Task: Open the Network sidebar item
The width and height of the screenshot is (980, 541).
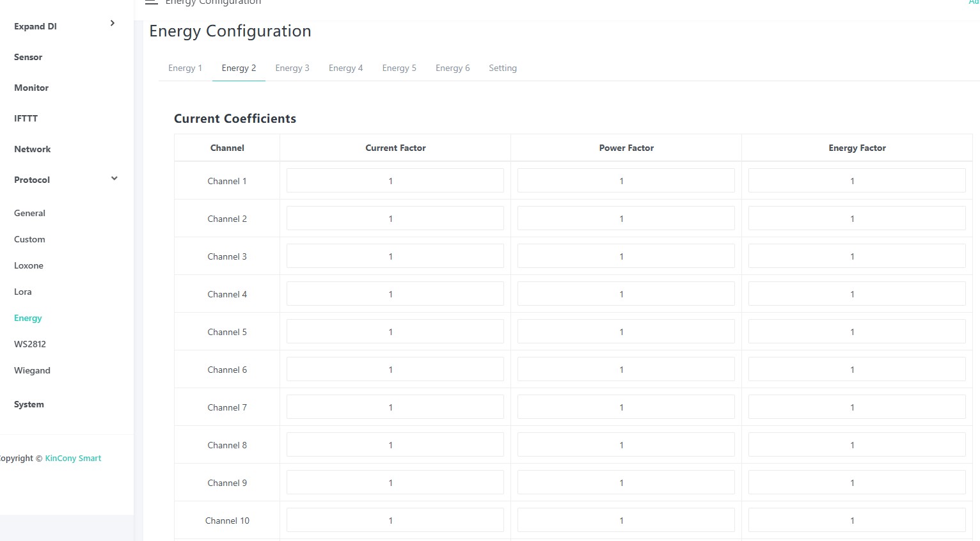Action: click(32, 149)
